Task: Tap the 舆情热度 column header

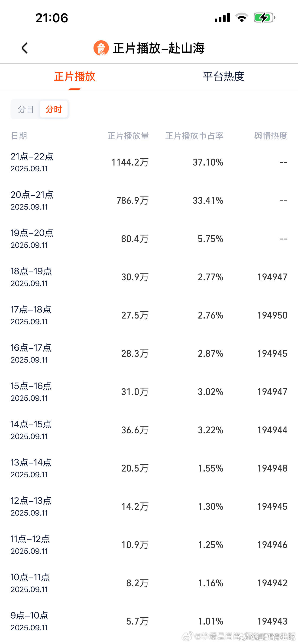Action: (271, 136)
